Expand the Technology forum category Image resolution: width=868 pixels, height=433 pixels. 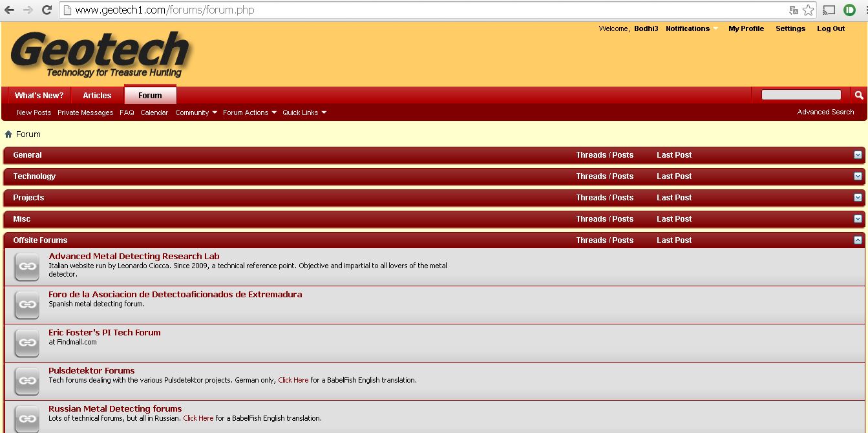(x=858, y=176)
